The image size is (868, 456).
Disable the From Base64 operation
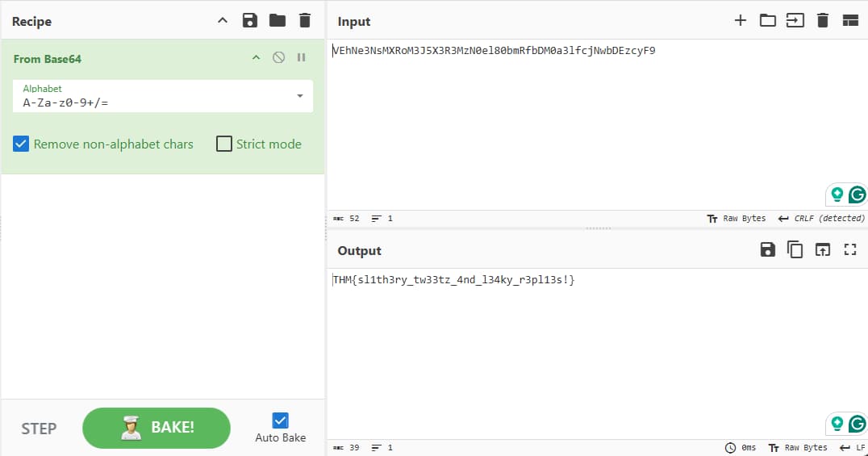(x=278, y=57)
